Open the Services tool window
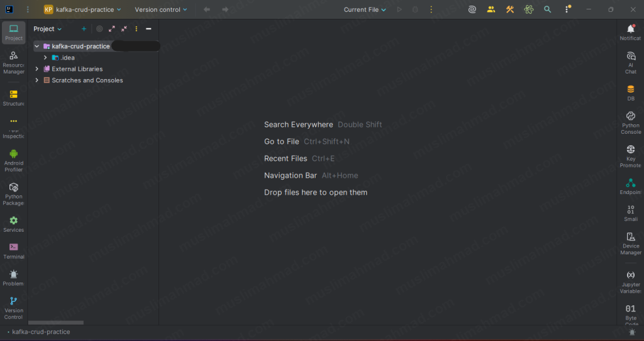The image size is (644, 341). coord(14,224)
